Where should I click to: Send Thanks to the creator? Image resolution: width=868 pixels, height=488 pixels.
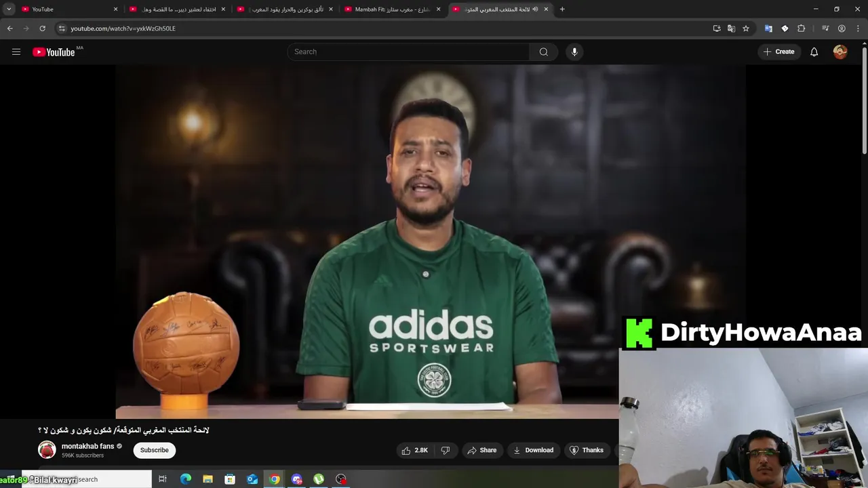(587, 450)
